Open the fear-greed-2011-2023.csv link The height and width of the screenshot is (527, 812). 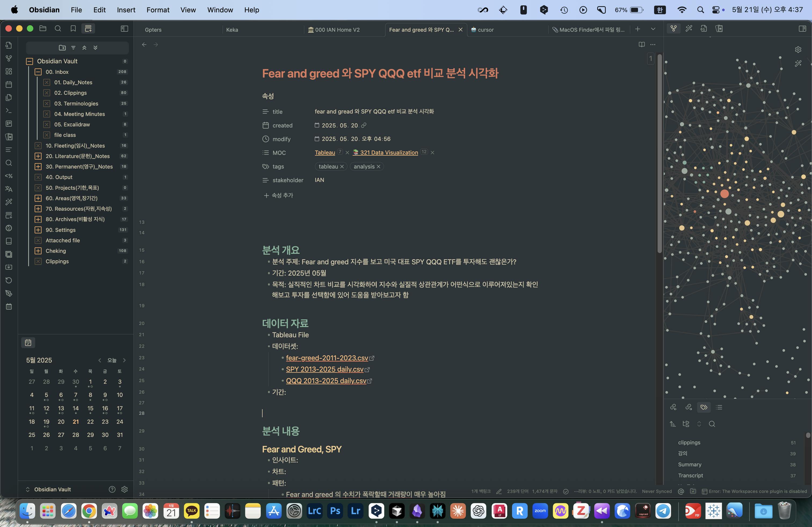(x=327, y=358)
